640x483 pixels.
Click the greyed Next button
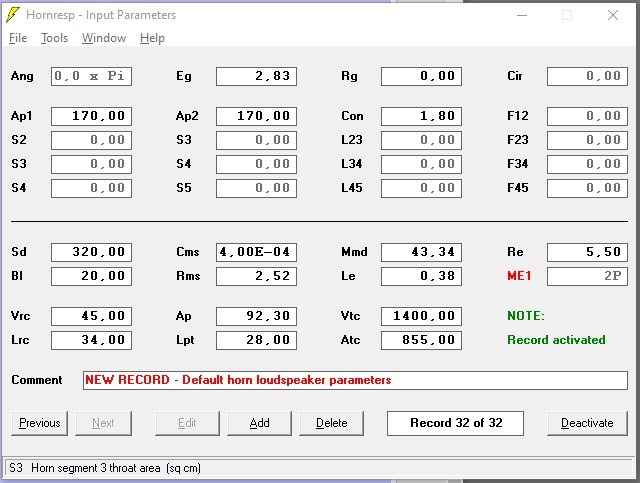pos(103,423)
